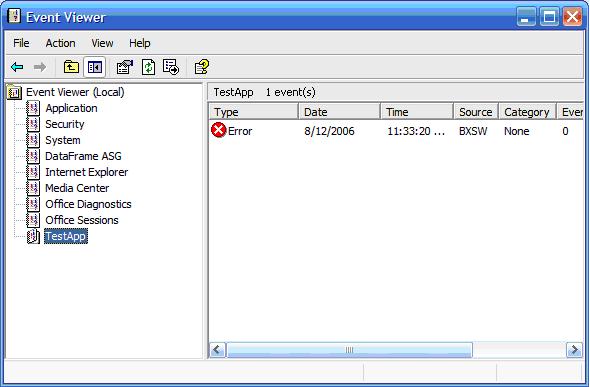
Task: Sort by the cut-off Event column header
Action: (570, 112)
